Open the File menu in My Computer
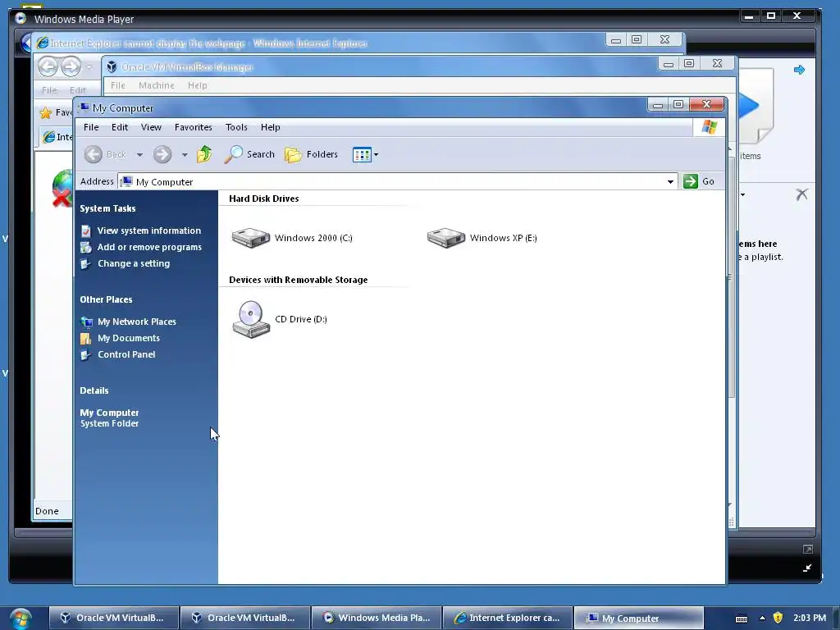 click(91, 127)
